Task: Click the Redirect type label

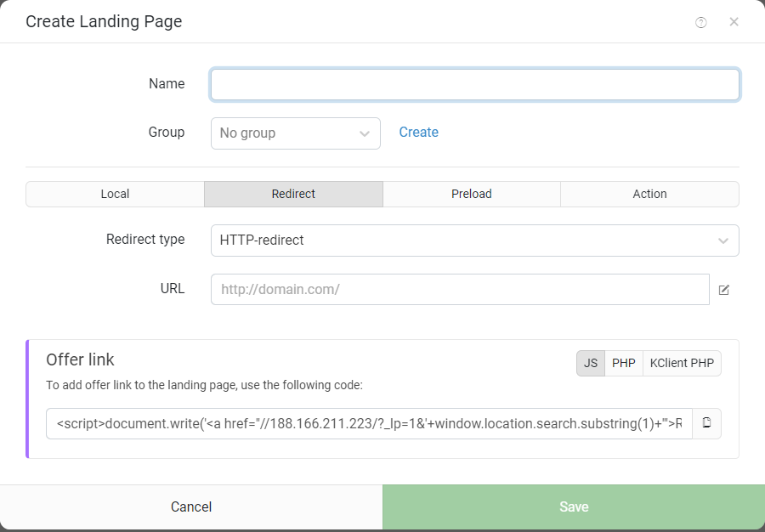Action: [x=145, y=240]
